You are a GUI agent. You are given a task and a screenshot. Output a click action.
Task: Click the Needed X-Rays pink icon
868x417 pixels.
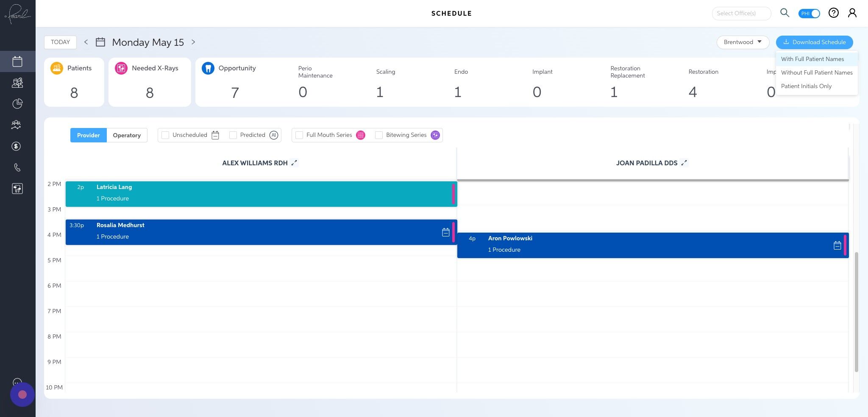[121, 68]
